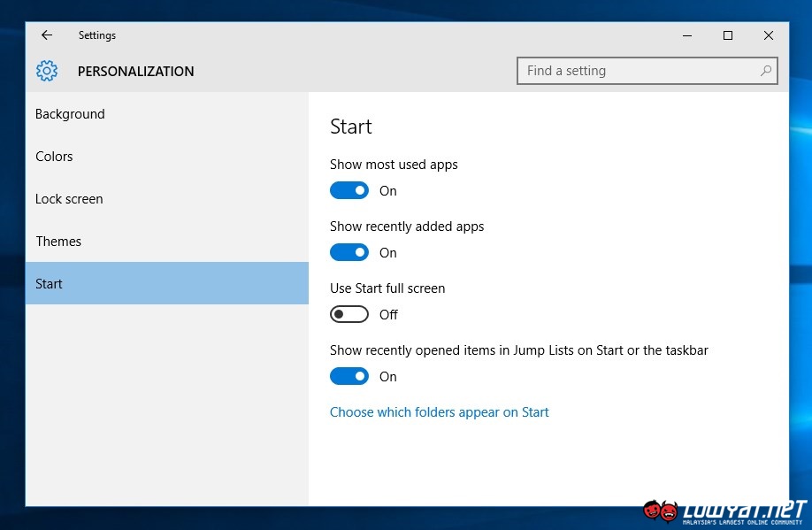Go back using the back arrow

tap(47, 35)
